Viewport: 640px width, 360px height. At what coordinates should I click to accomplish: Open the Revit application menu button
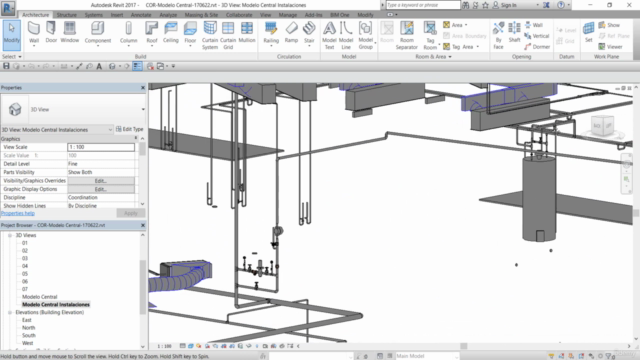pyautogui.click(x=8, y=8)
